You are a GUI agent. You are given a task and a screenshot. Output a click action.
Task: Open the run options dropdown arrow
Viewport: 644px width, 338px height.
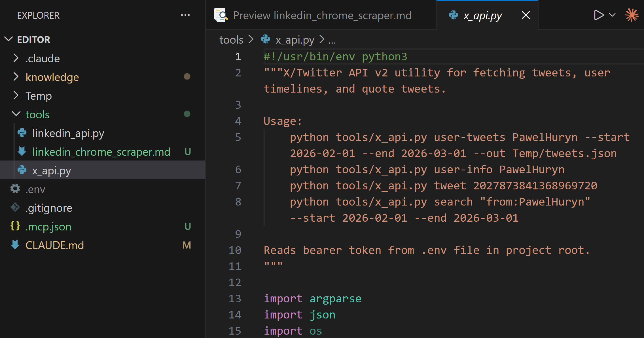click(612, 15)
